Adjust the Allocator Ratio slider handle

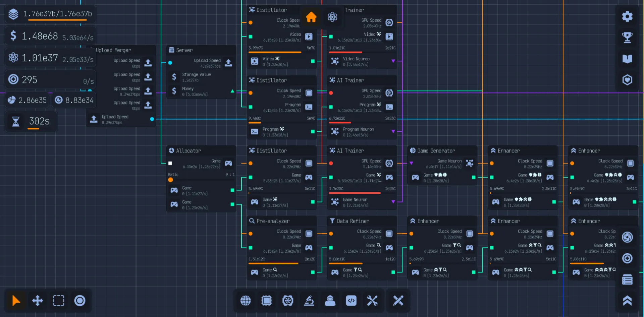pyautogui.click(x=170, y=180)
